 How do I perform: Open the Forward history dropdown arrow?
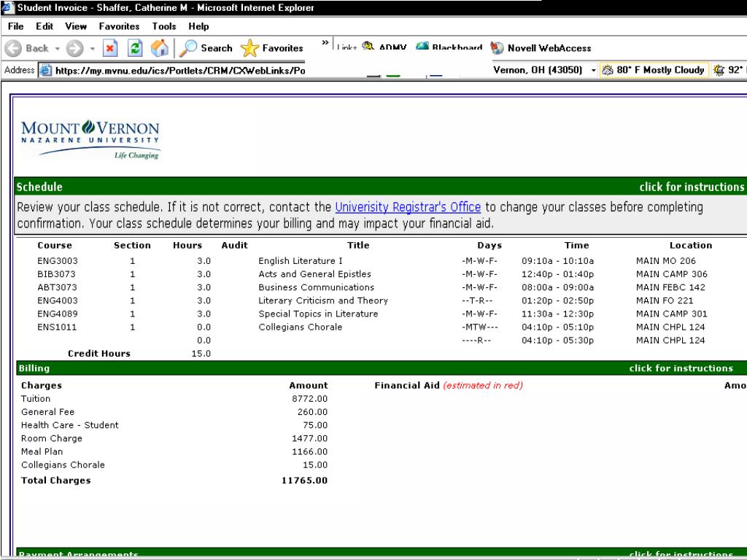point(93,49)
